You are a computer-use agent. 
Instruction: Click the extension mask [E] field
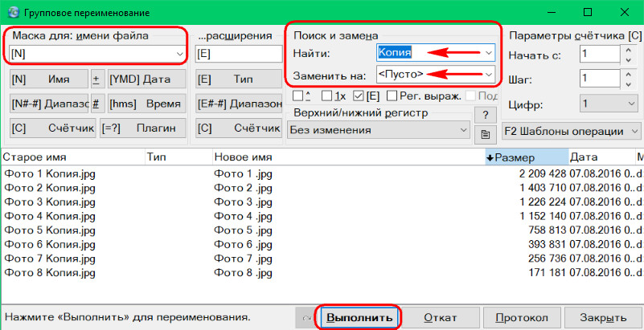(239, 54)
